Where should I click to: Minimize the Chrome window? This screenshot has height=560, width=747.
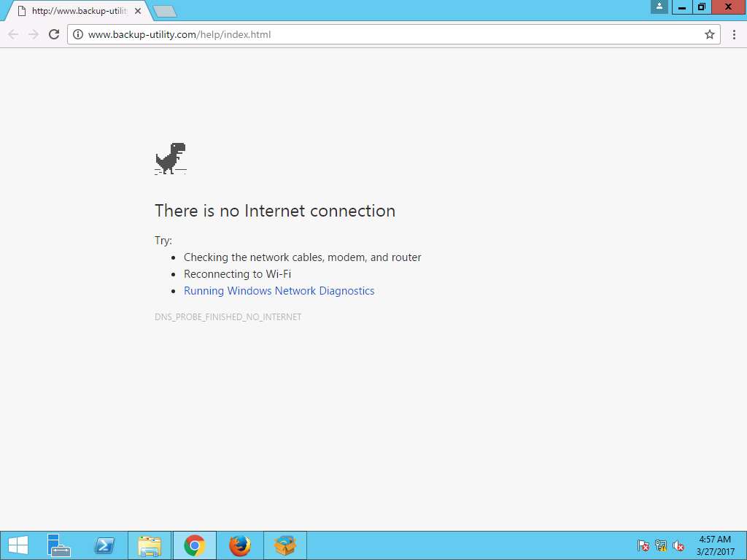point(682,7)
